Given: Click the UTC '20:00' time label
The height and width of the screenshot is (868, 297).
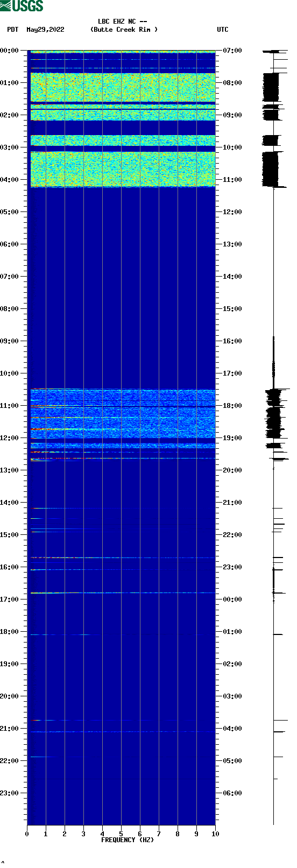Looking at the screenshot, I should (232, 470).
